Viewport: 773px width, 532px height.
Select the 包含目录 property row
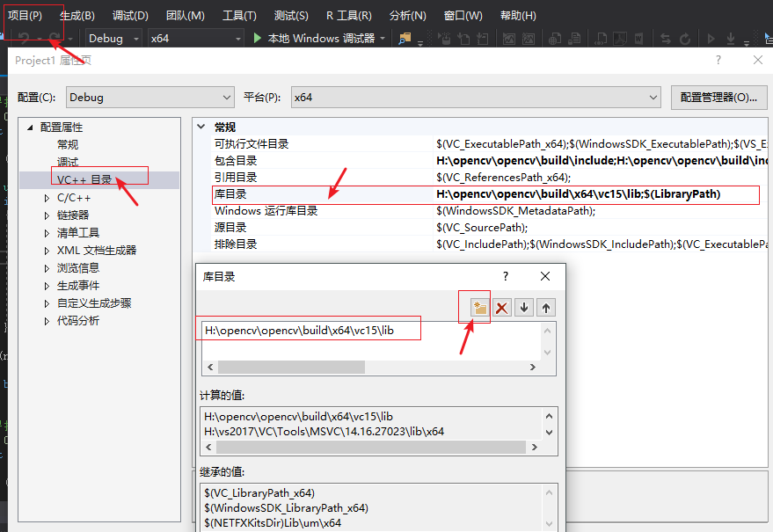point(490,160)
